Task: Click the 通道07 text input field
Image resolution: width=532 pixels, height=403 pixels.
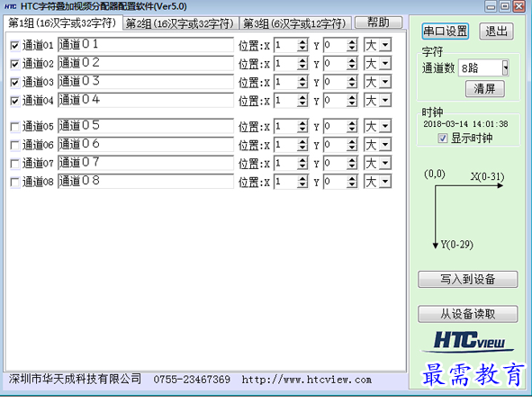Action: click(146, 163)
